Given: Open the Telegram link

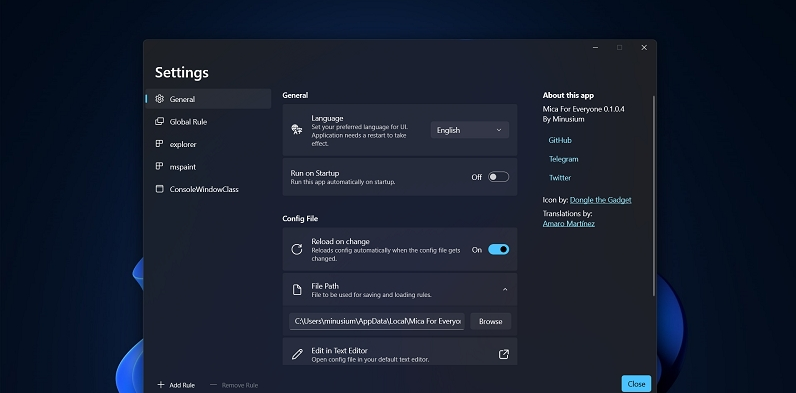Looking at the screenshot, I should point(563,159).
